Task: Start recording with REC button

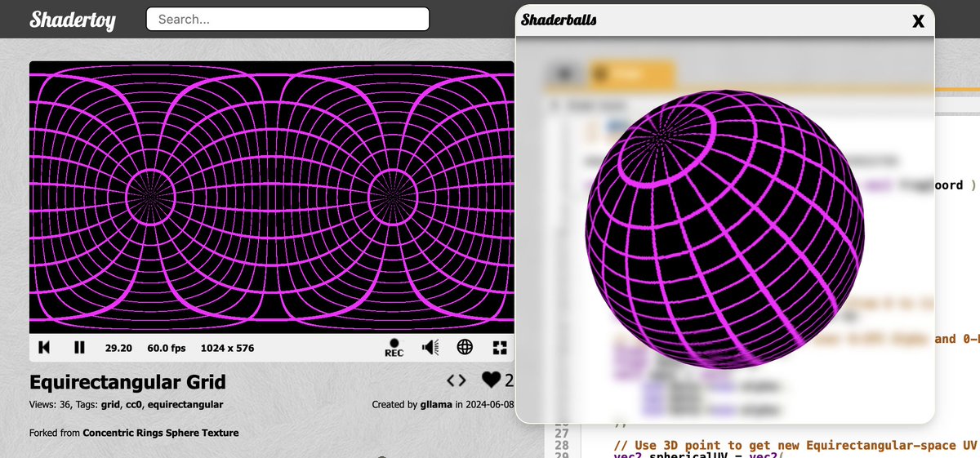Action: click(x=394, y=348)
